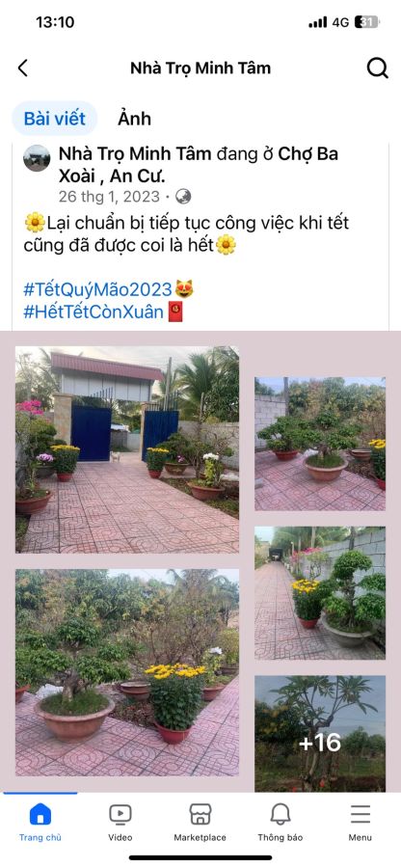View the walkway with potted bonsai photo
This screenshot has height=868, width=401.
(x=320, y=593)
